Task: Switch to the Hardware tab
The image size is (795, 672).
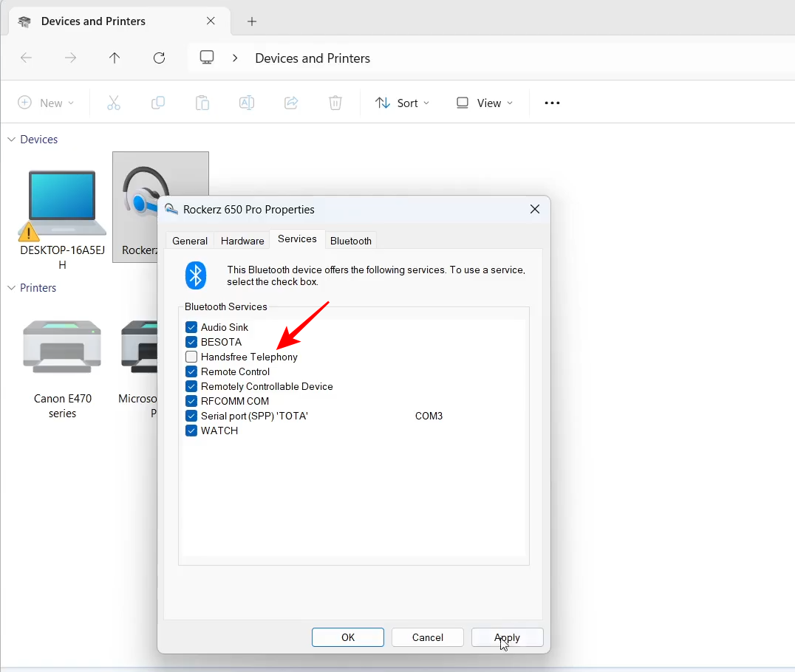Action: [242, 241]
